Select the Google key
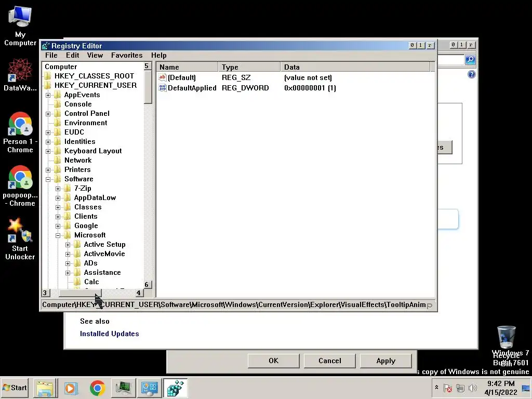This screenshot has width=532, height=399. pyautogui.click(x=86, y=225)
